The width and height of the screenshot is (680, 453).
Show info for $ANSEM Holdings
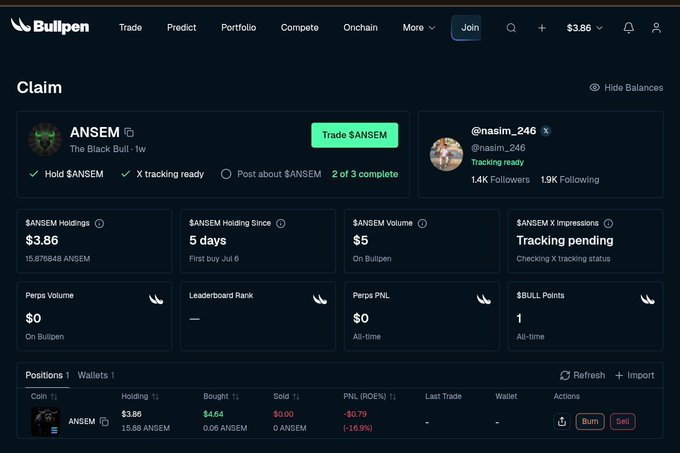click(99, 223)
